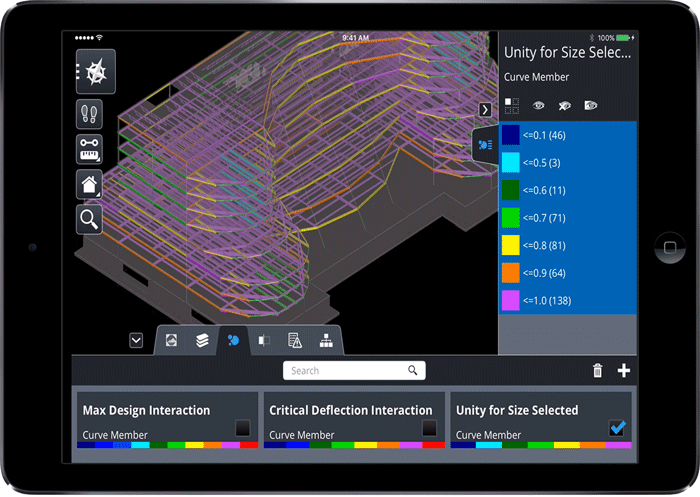Enable the Max Design Interaction checkbox
Image resolution: width=700 pixels, height=497 pixels.
243,428
